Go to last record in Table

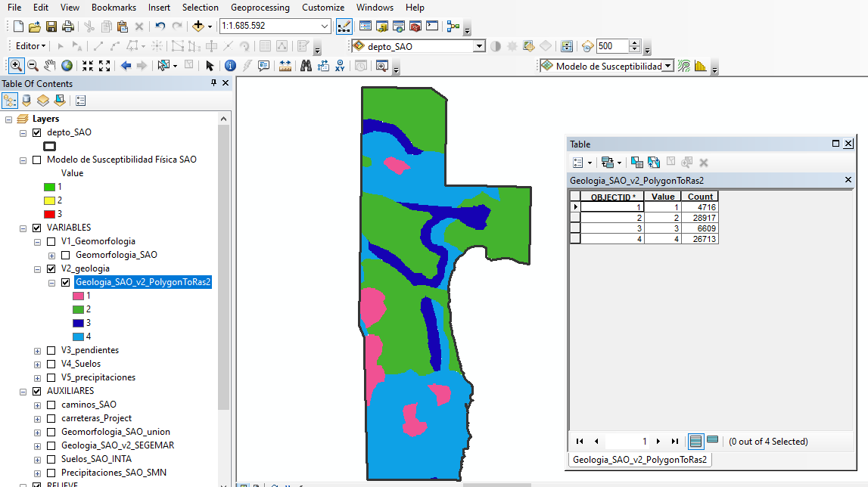675,441
